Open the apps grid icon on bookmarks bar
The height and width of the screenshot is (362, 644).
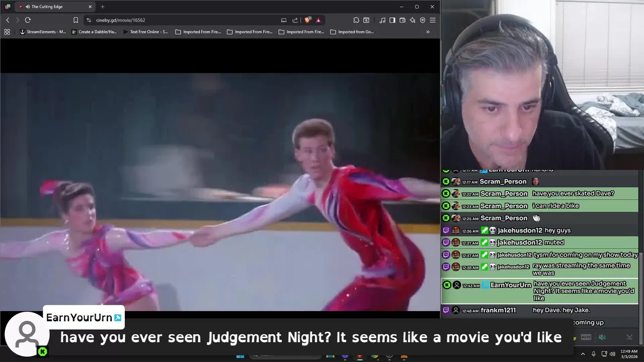click(x=7, y=32)
